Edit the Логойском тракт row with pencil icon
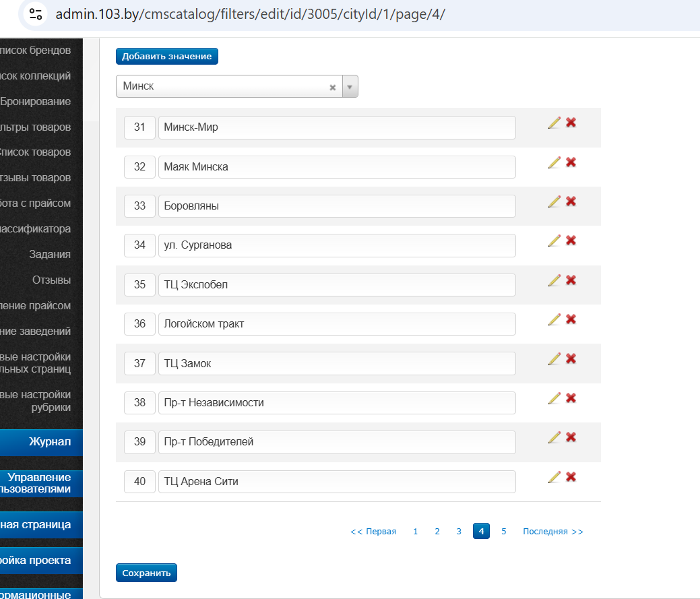This screenshot has width=700, height=599. pos(554,319)
